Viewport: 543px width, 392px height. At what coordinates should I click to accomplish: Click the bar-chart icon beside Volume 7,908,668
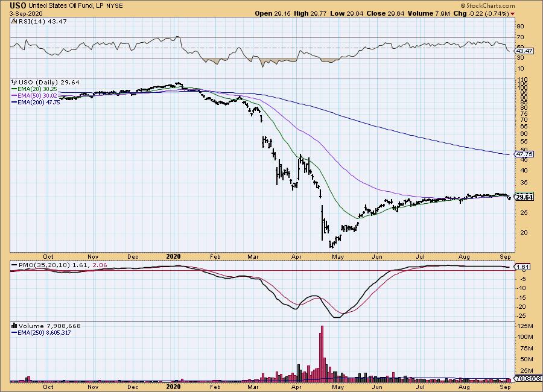[x=14, y=326]
